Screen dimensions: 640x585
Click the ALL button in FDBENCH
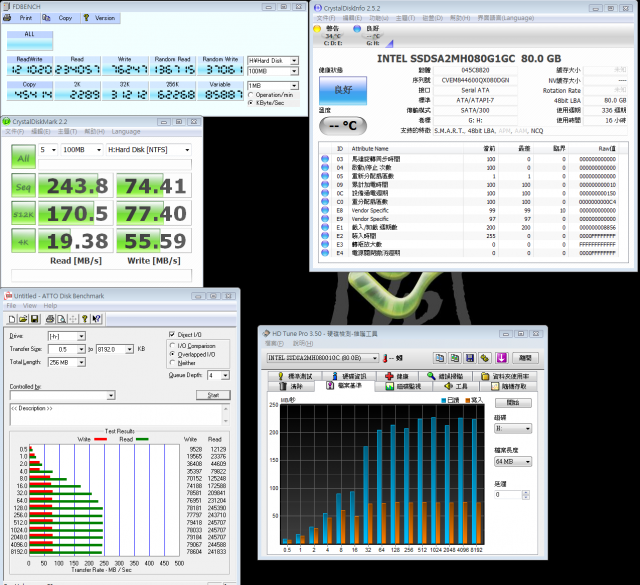(x=29, y=41)
